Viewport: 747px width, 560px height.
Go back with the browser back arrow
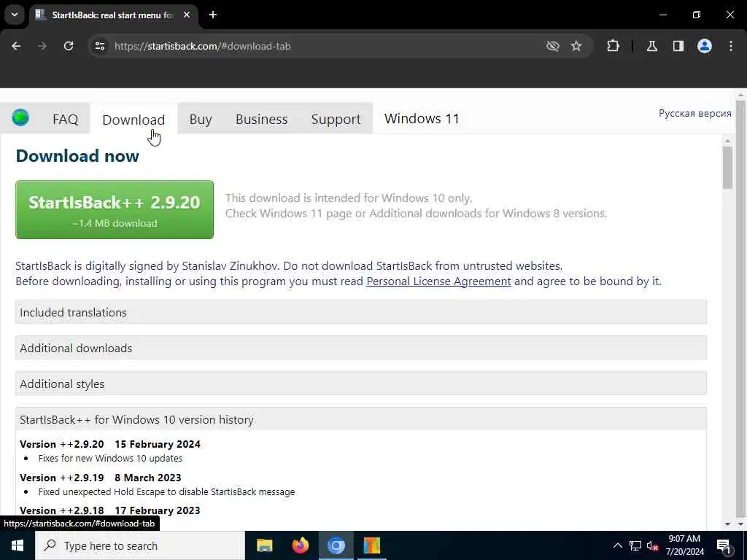pos(16,46)
